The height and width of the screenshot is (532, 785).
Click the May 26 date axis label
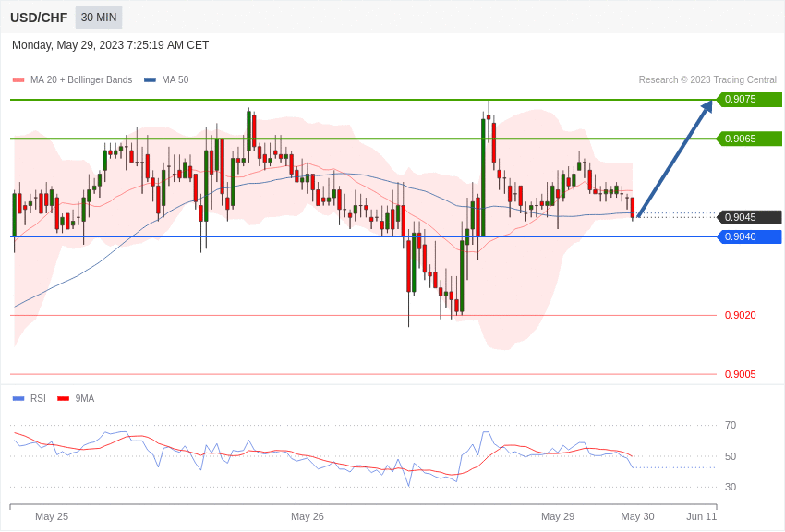click(308, 516)
